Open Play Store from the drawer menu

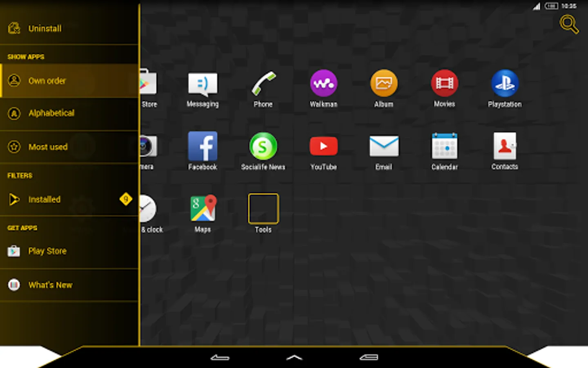(69, 251)
